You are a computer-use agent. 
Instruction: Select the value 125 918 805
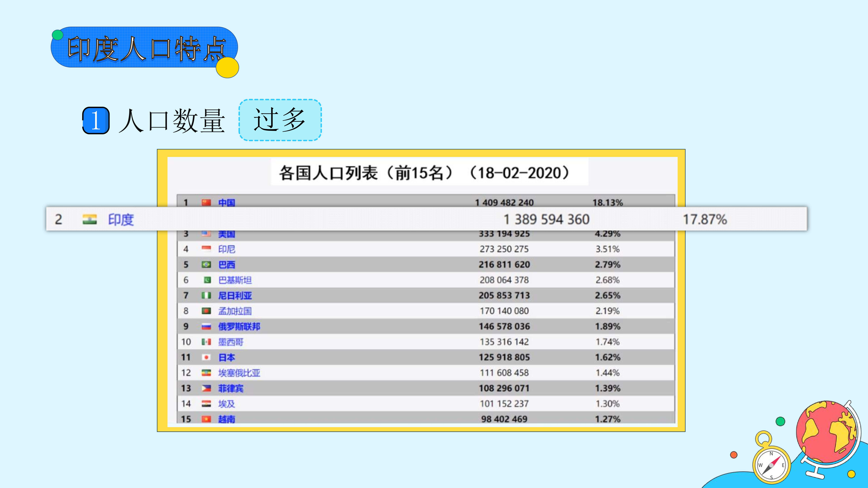(x=504, y=358)
